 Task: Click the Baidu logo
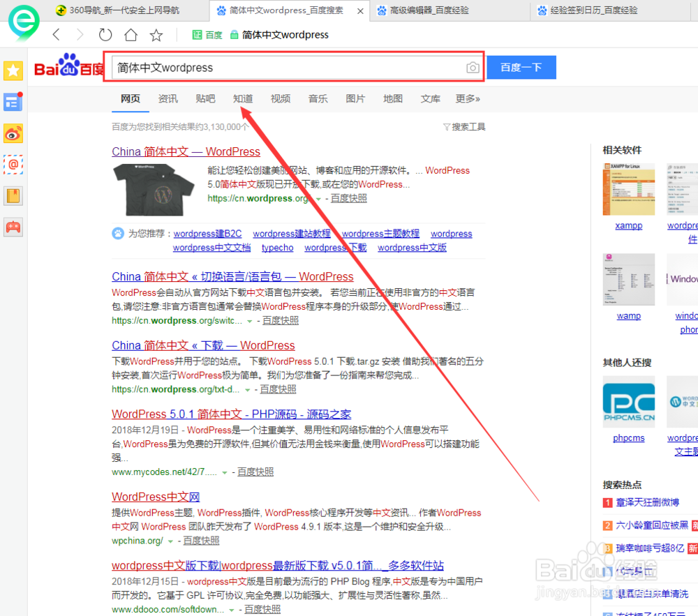pyautogui.click(x=68, y=66)
